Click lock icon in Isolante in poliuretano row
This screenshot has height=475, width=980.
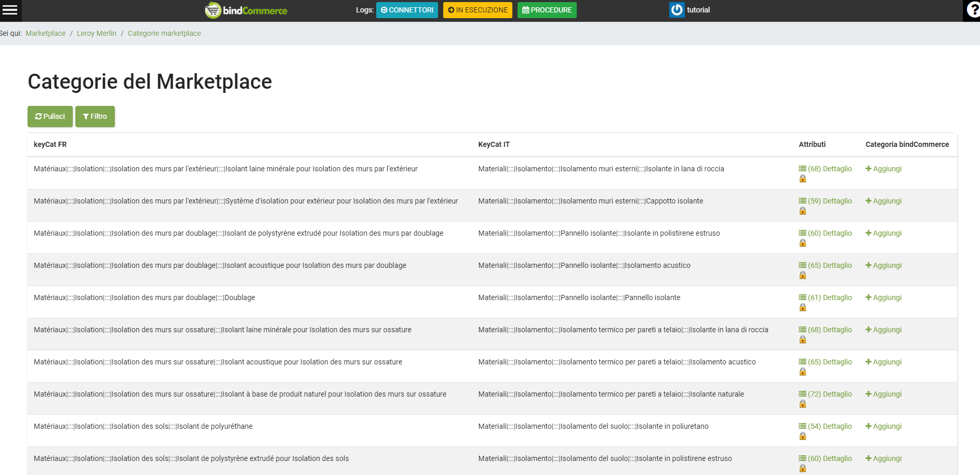[803, 437]
